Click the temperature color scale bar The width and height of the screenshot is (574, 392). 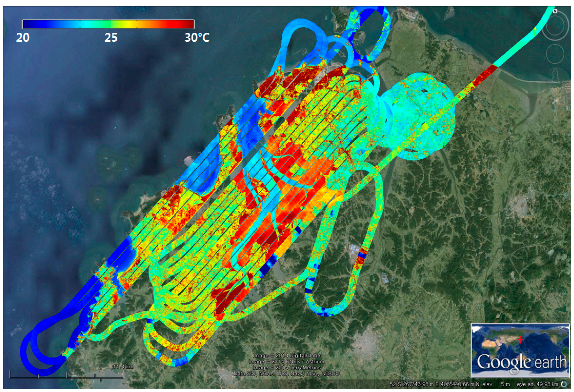coord(108,24)
